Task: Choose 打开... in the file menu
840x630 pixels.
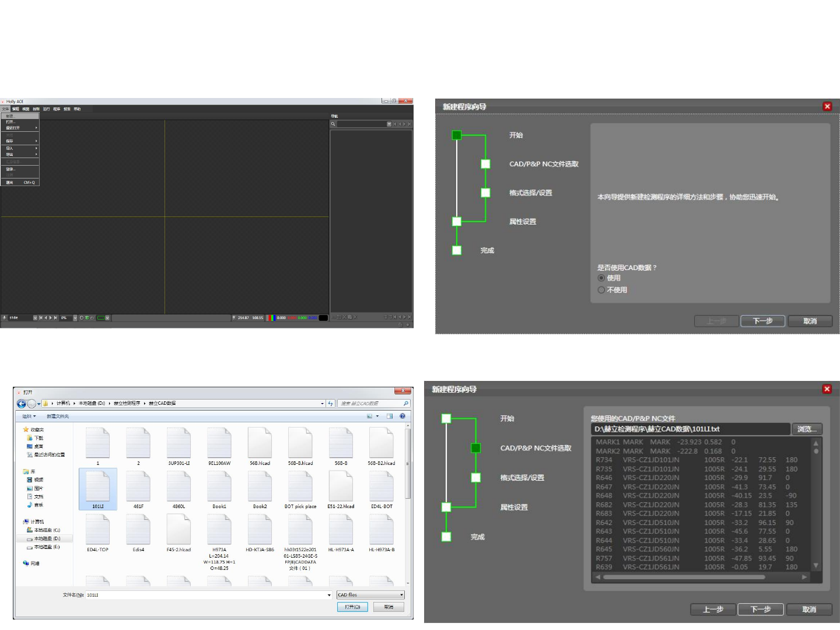Action: click(10, 122)
